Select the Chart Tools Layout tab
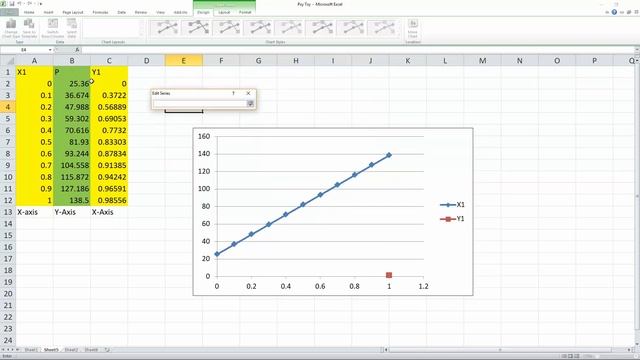This screenshot has height=360, width=640. coord(224,12)
